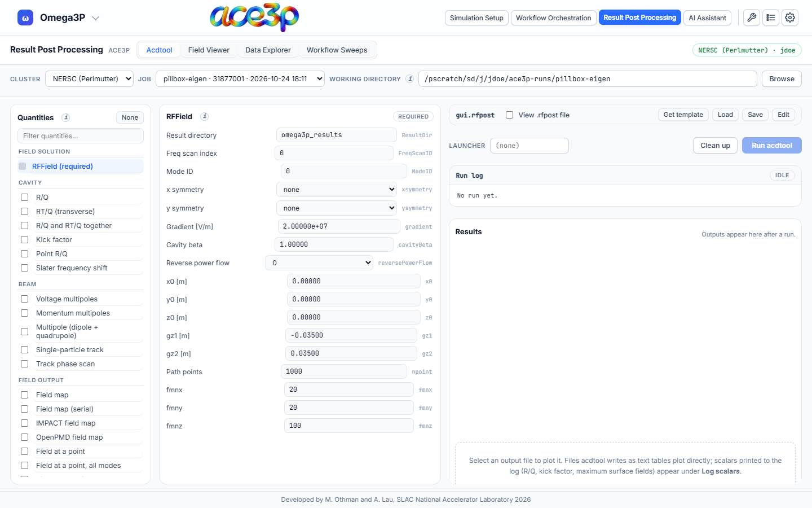Switch to the Field Viewer tab
The image size is (812, 508).
[209, 50]
